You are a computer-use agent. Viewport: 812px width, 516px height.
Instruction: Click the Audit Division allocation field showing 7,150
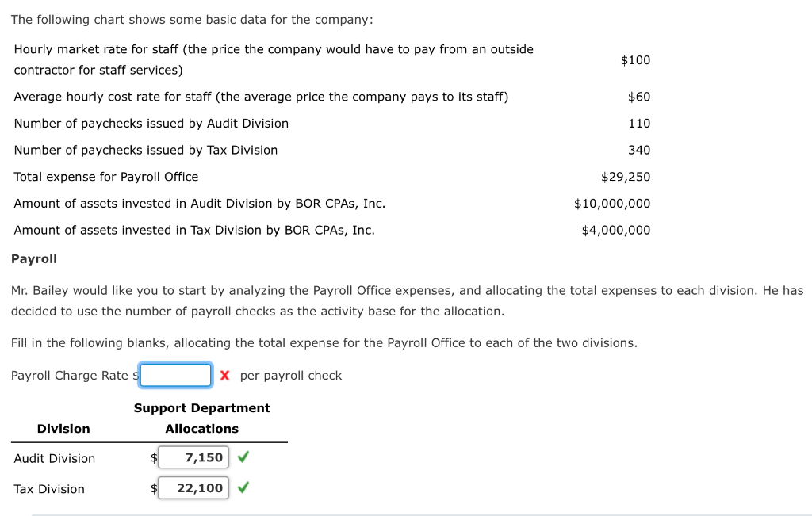193,457
